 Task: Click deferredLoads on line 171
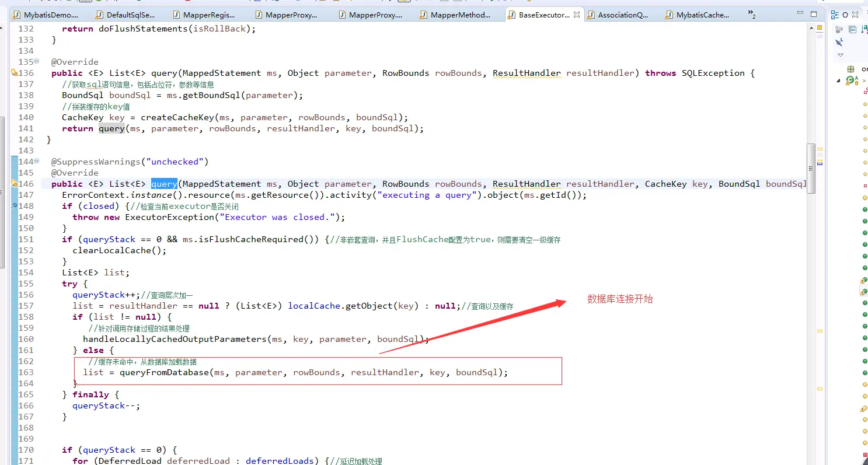(280, 461)
